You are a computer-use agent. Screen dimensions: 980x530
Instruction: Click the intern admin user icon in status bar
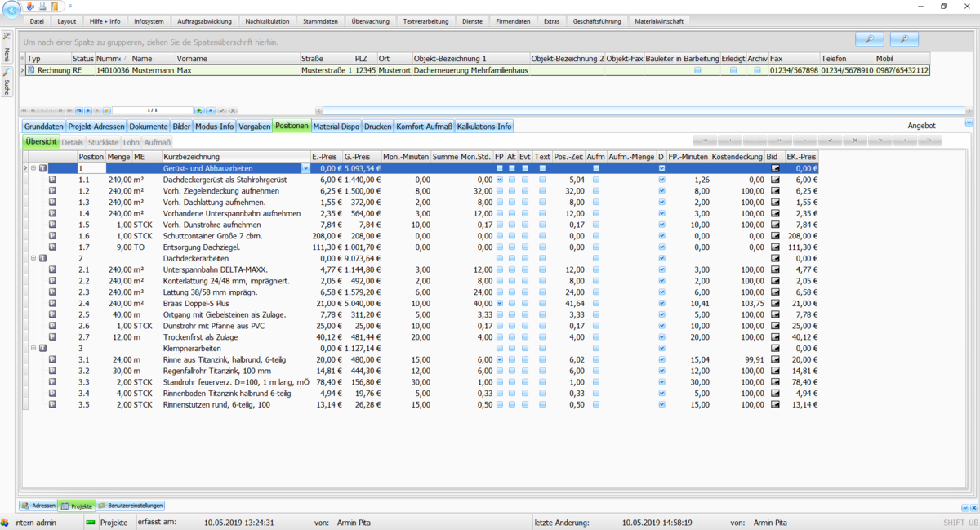(x=6, y=523)
